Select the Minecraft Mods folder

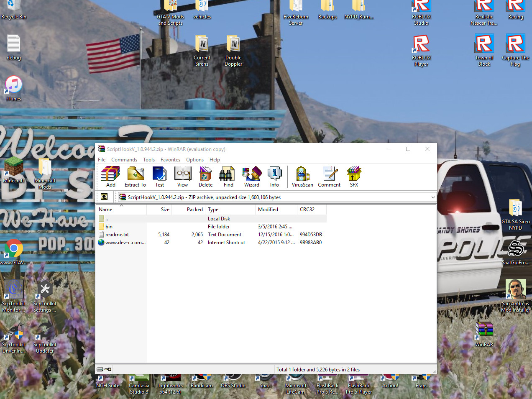click(45, 174)
